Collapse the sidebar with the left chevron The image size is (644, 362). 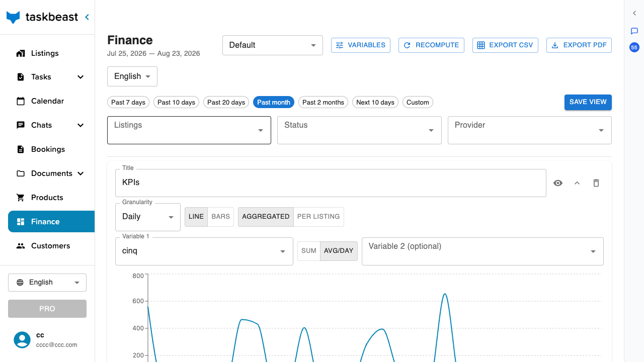tap(87, 17)
